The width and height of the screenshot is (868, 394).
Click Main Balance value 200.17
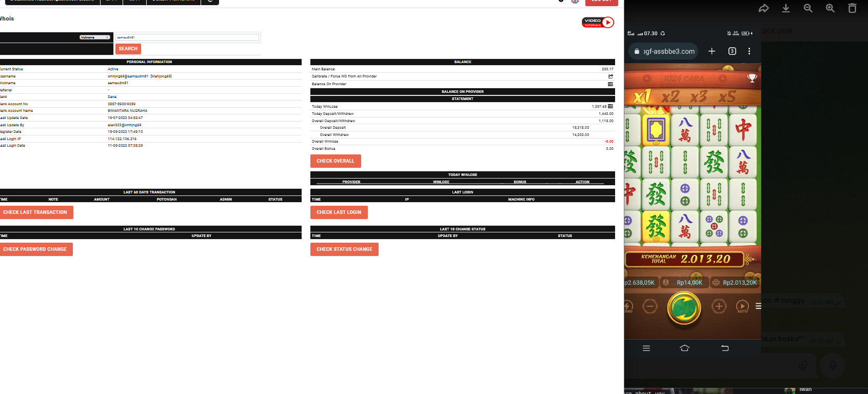(x=607, y=69)
